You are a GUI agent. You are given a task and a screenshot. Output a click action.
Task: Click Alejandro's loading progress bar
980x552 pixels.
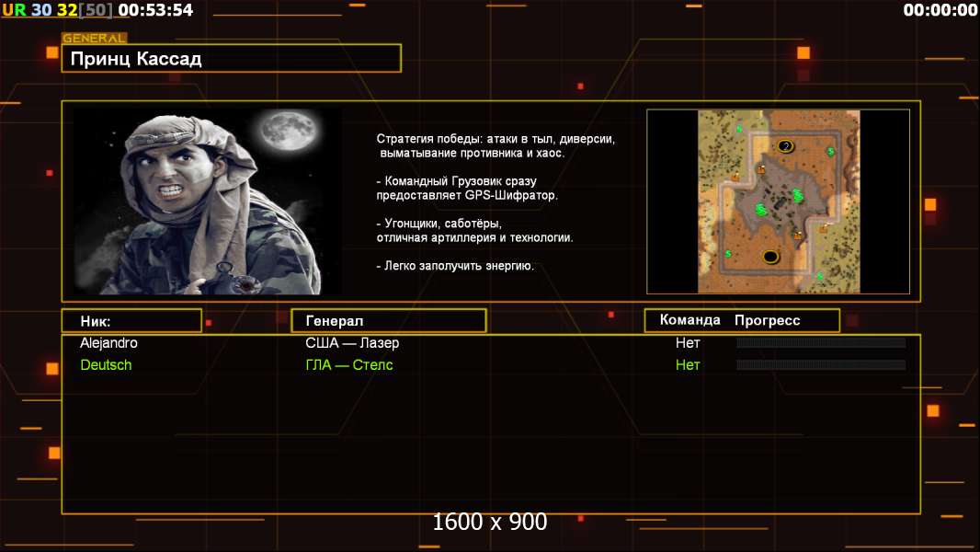(821, 342)
